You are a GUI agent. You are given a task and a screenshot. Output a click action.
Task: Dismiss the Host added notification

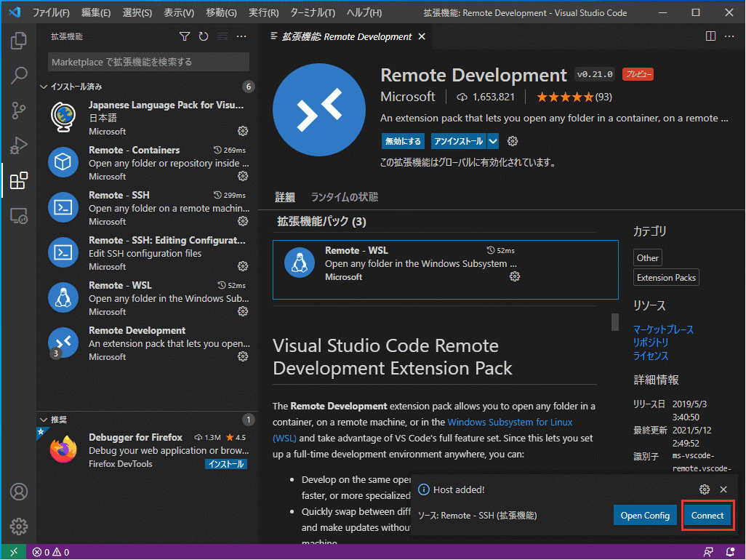[723, 489]
